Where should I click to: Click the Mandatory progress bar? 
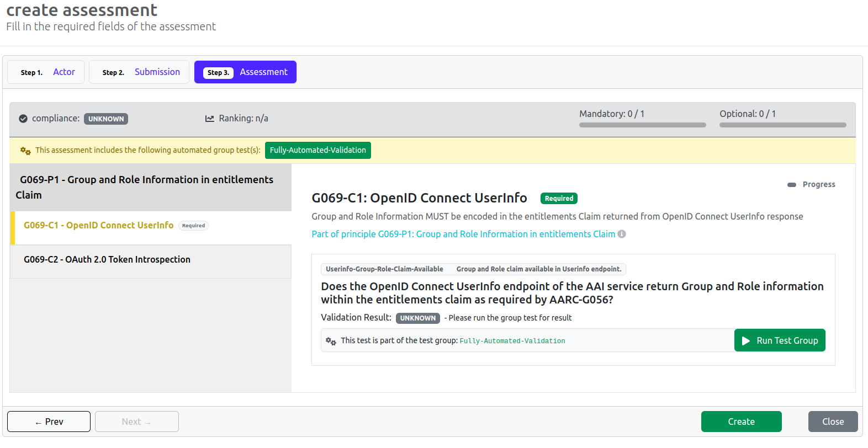643,125
